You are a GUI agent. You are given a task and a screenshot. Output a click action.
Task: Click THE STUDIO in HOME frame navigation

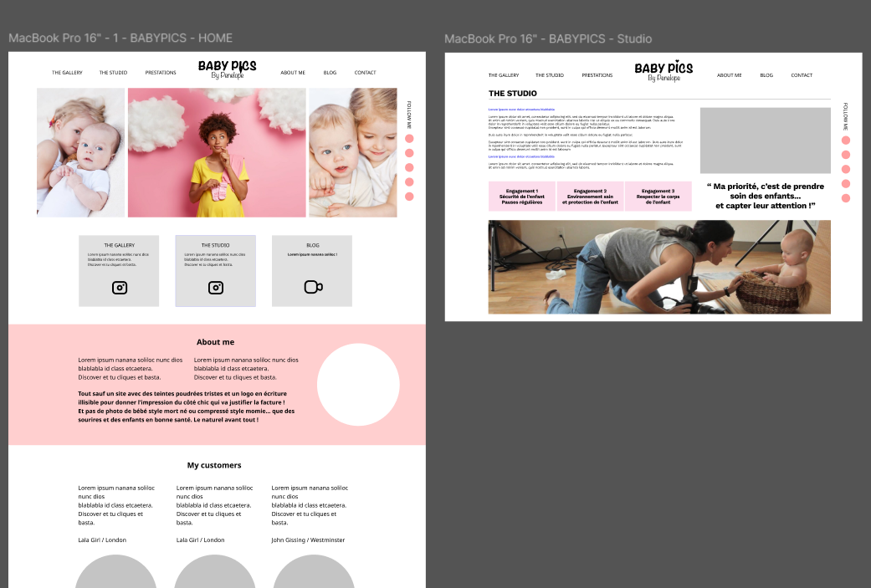113,73
